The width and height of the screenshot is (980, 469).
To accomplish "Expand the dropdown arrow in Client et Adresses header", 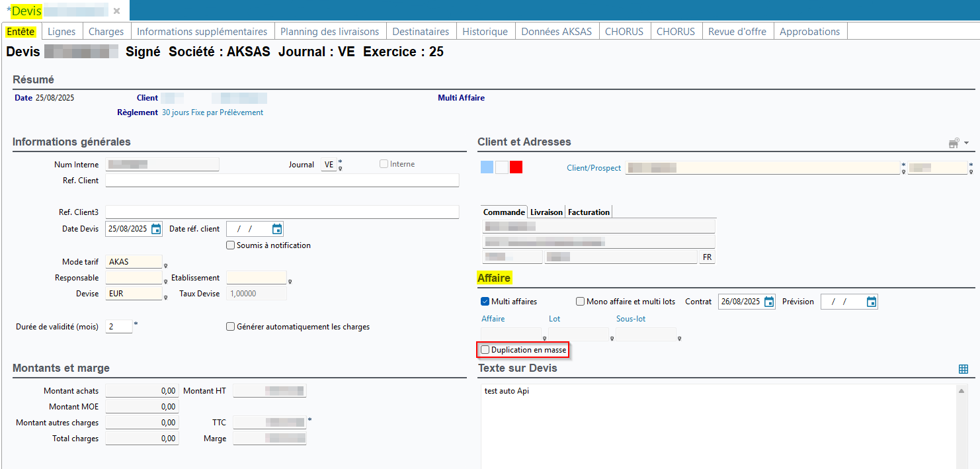I will click(x=966, y=144).
